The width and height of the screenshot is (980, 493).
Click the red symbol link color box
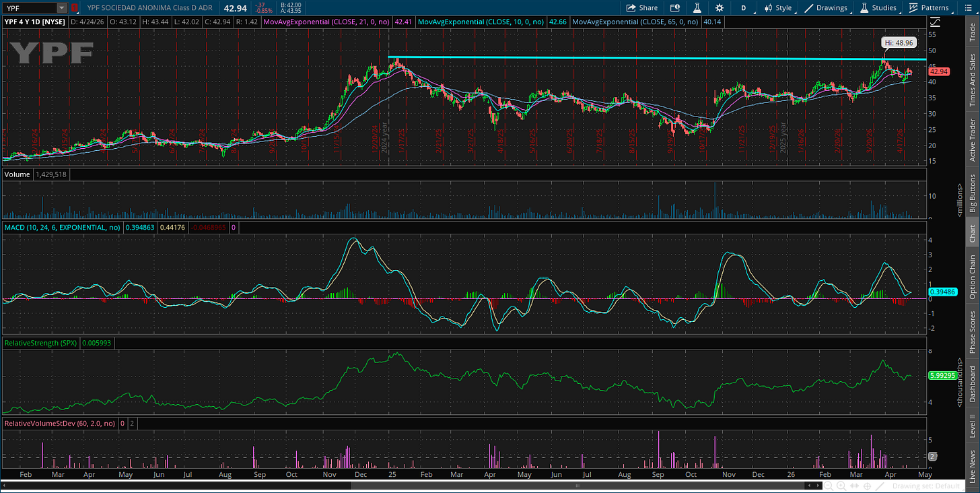pyautogui.click(x=74, y=8)
